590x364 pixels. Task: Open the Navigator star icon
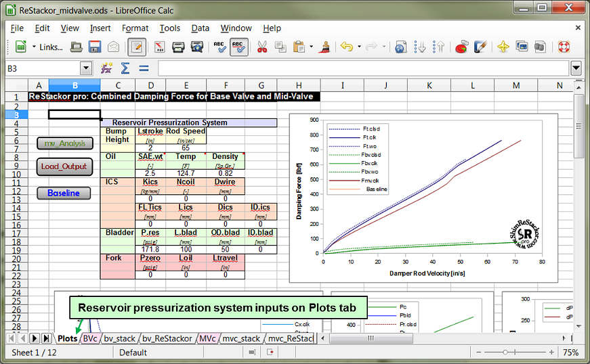503,47
